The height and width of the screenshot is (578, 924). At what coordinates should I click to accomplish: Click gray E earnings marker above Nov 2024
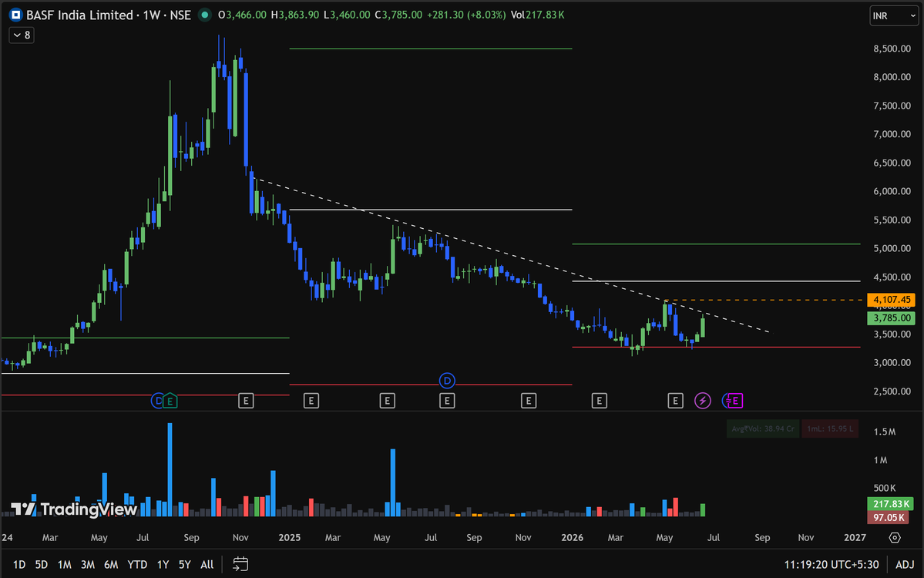pos(246,401)
